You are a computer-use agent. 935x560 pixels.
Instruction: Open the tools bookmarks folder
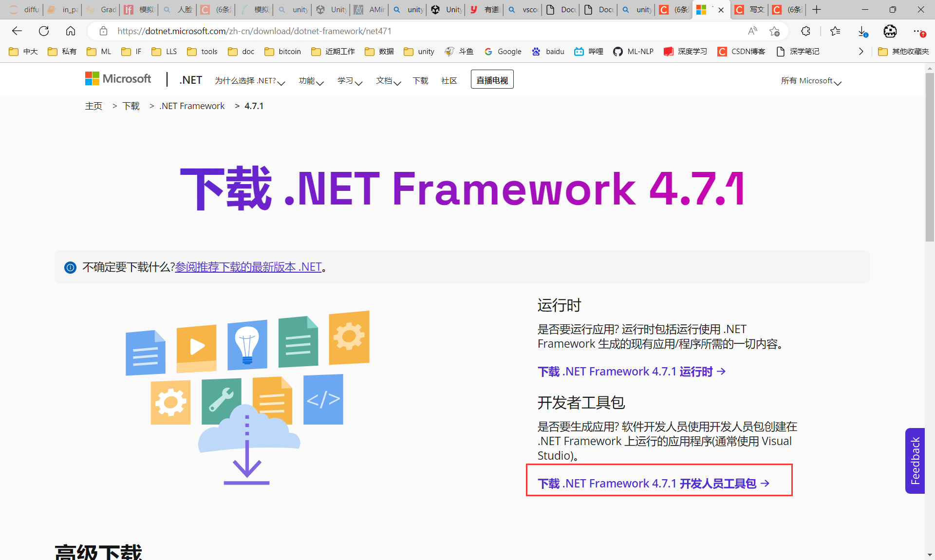(x=202, y=52)
